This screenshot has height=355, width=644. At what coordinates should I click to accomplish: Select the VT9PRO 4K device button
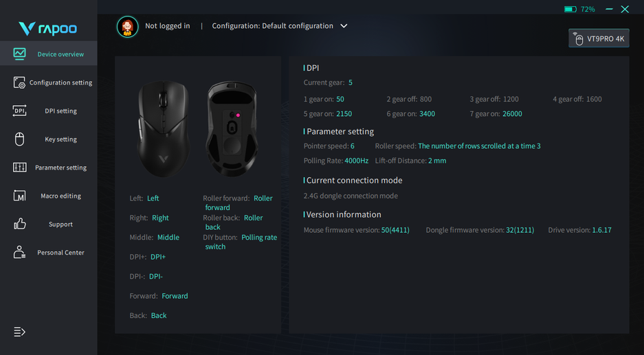[x=599, y=38]
